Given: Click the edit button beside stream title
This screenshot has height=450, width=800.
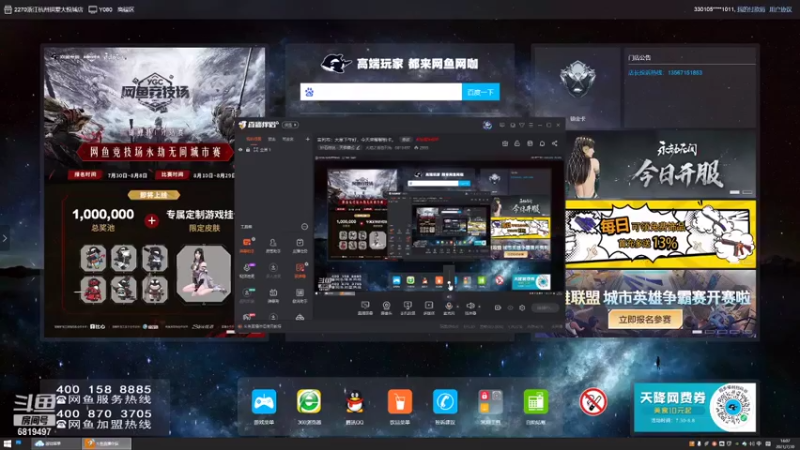Looking at the screenshot, I should click(406, 139).
